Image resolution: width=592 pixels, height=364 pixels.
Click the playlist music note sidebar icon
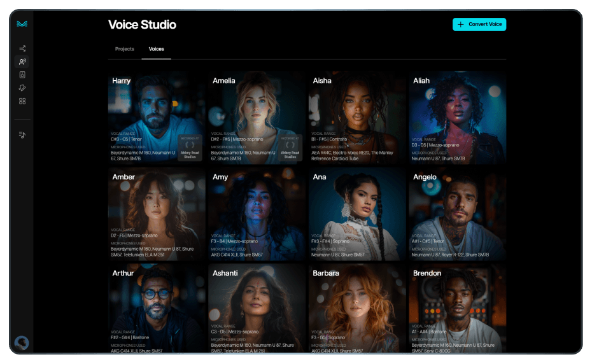[22, 135]
